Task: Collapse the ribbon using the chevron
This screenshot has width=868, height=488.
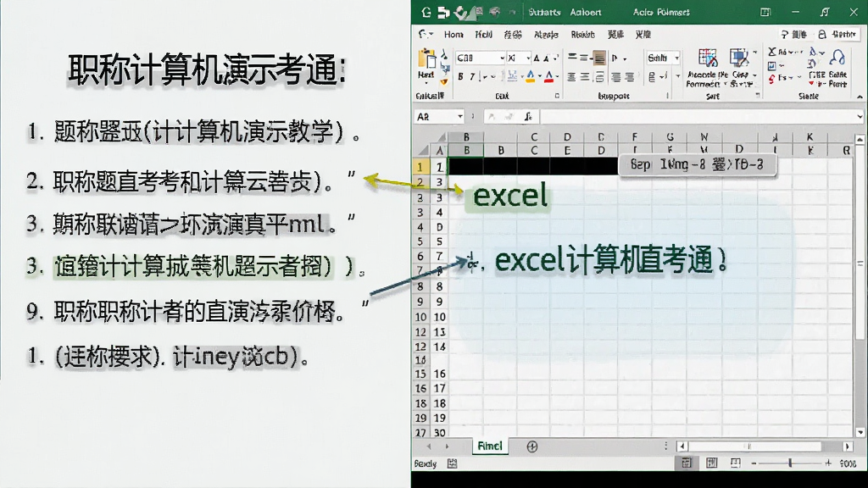Action: click(860, 97)
